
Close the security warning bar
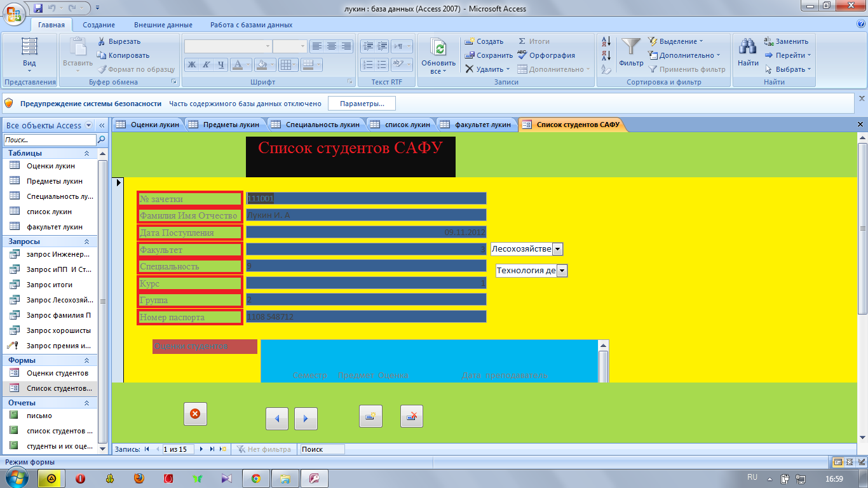862,98
